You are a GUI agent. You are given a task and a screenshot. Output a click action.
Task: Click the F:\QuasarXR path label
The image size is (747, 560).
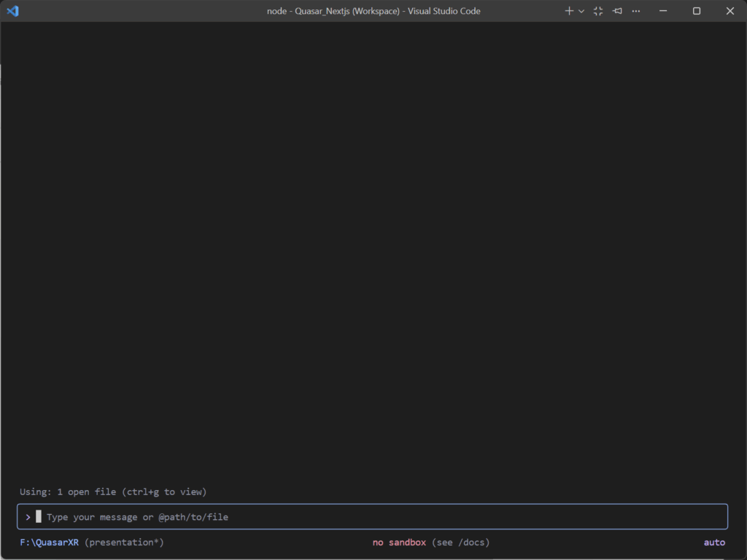[x=49, y=542]
